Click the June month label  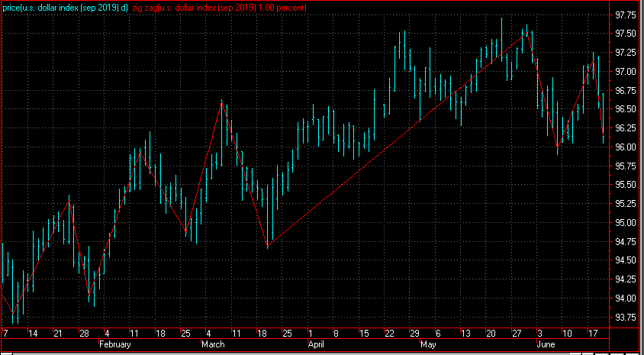click(x=546, y=344)
